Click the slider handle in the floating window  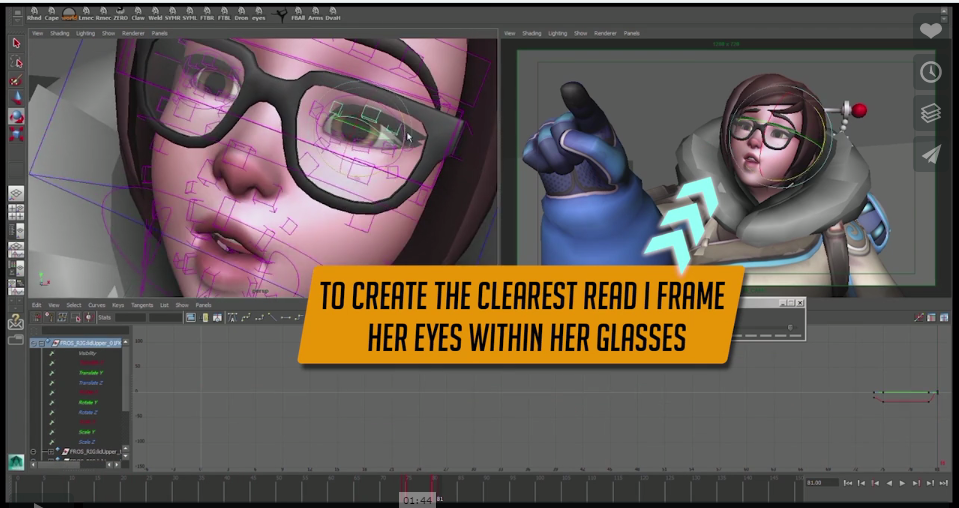790,328
